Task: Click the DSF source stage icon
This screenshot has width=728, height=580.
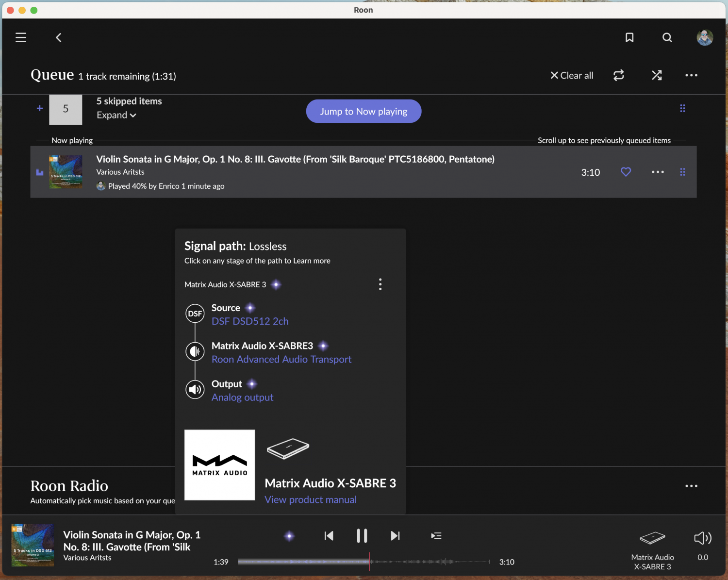Action: pyautogui.click(x=195, y=314)
